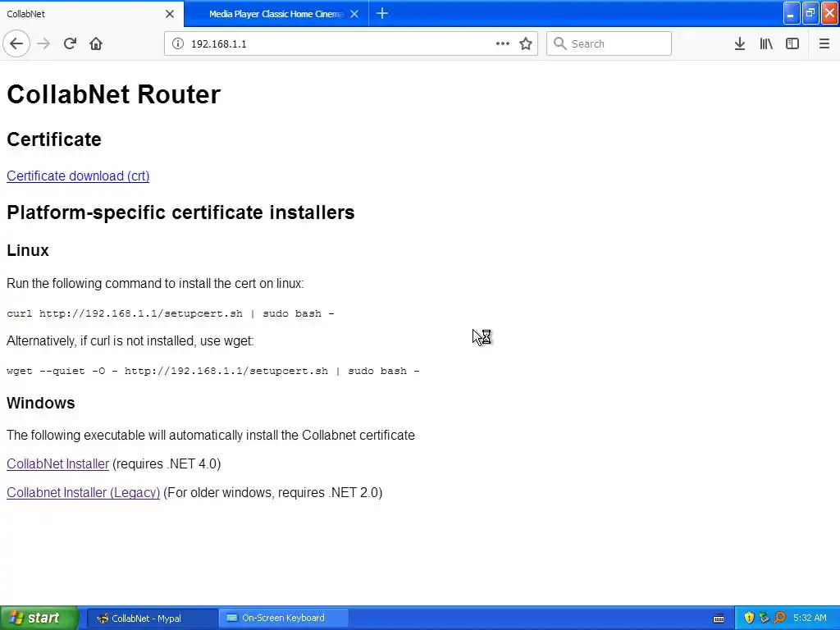Open the Windows Start menu
This screenshot has height=630, width=840.
pyautogui.click(x=39, y=618)
